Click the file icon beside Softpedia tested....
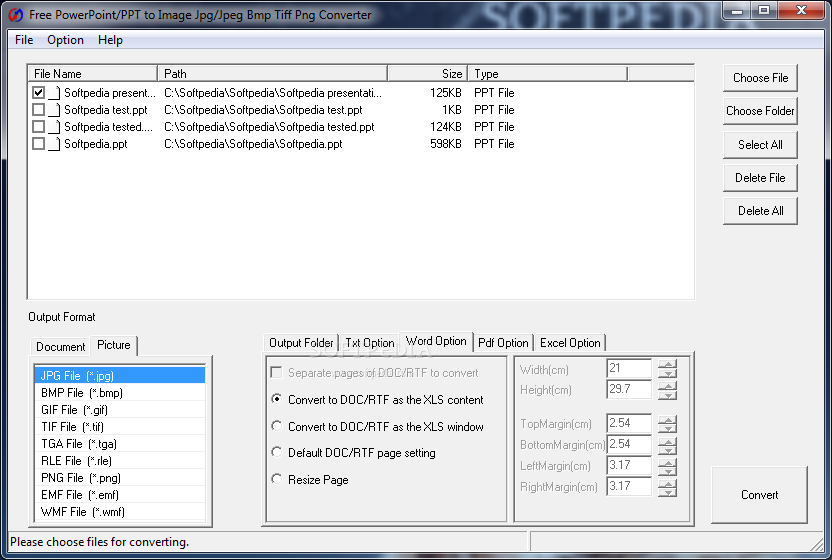This screenshot has height=560, width=832. coord(54,127)
